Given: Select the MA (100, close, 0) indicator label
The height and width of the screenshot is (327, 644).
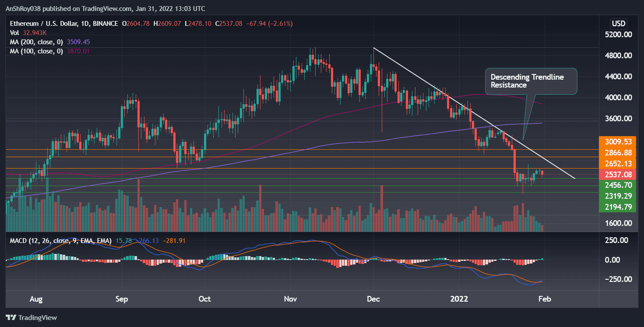Looking at the screenshot, I should coord(37,51).
